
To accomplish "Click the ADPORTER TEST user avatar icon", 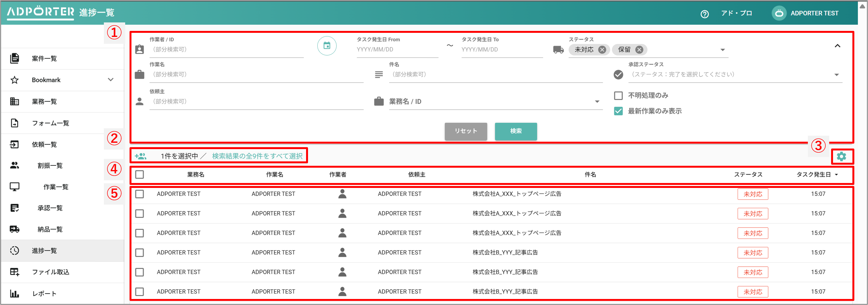I will 779,13.
